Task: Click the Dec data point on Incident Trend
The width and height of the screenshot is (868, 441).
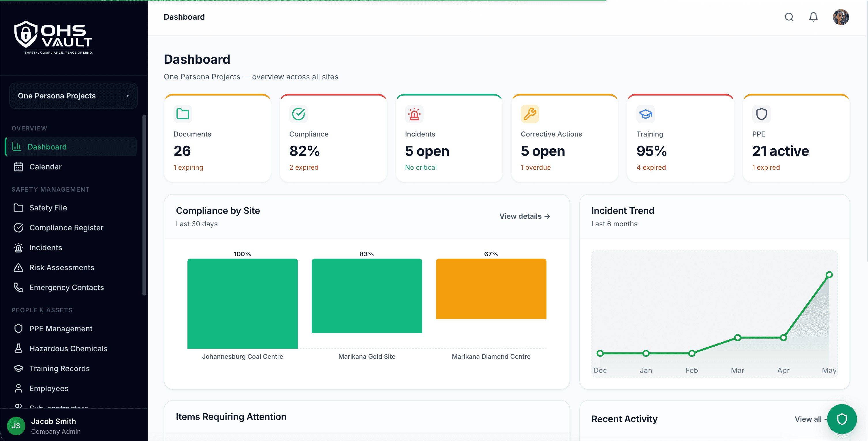Action: [x=600, y=353]
